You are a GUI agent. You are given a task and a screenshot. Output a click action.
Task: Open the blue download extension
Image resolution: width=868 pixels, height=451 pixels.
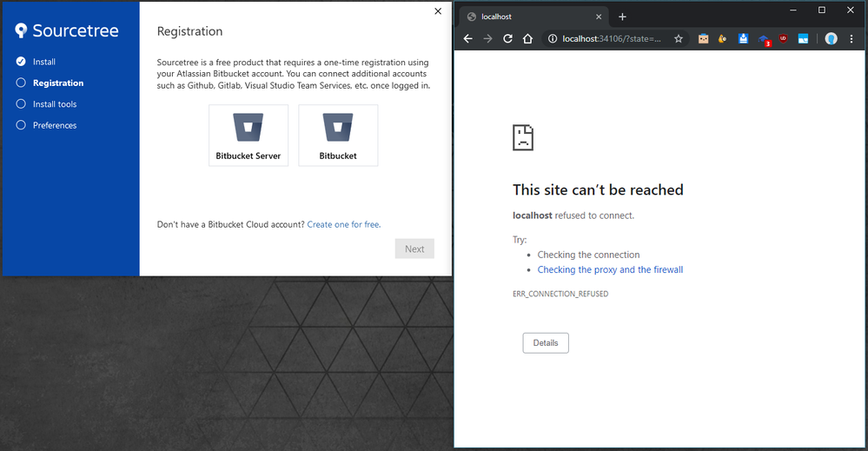[x=743, y=39]
